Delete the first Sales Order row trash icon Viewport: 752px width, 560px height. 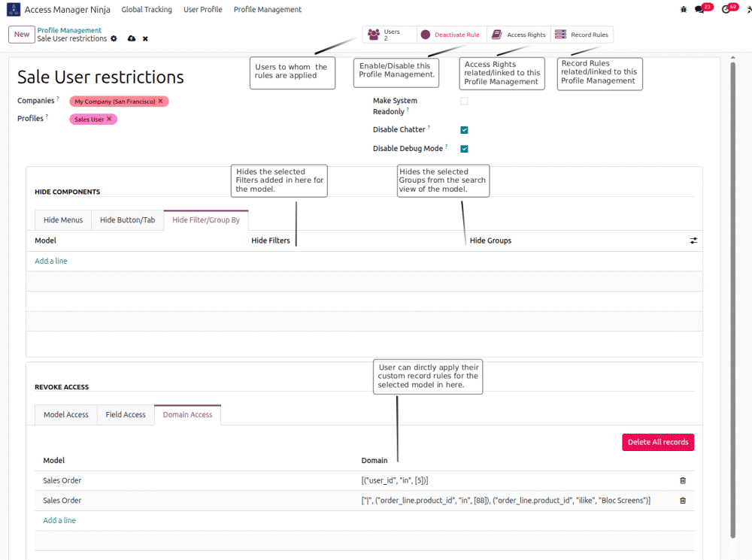(682, 480)
